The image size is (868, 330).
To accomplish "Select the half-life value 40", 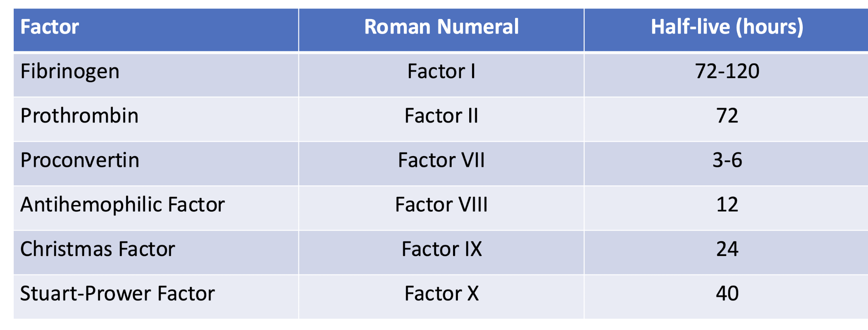I will pos(727,294).
